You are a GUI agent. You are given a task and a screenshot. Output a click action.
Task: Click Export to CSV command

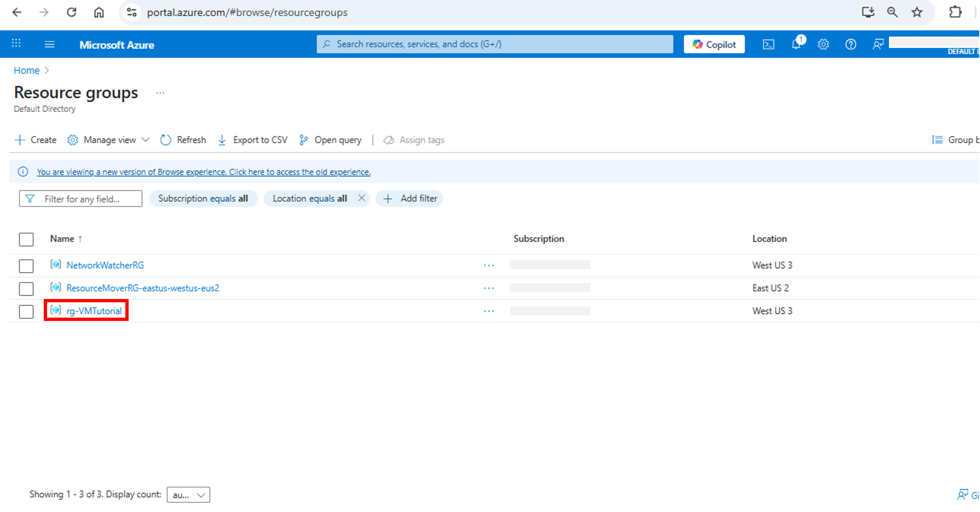pos(253,140)
